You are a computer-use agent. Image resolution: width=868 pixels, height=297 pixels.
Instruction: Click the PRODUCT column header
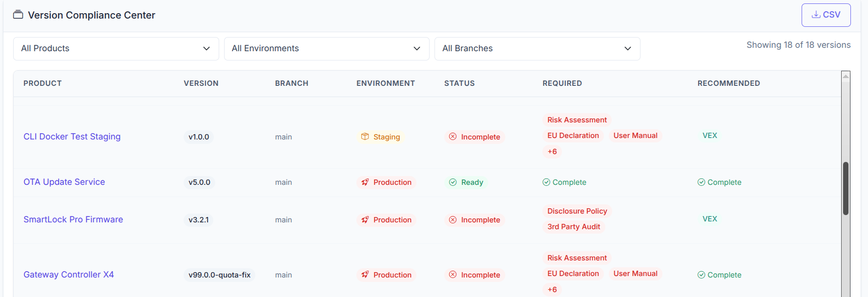coord(42,83)
